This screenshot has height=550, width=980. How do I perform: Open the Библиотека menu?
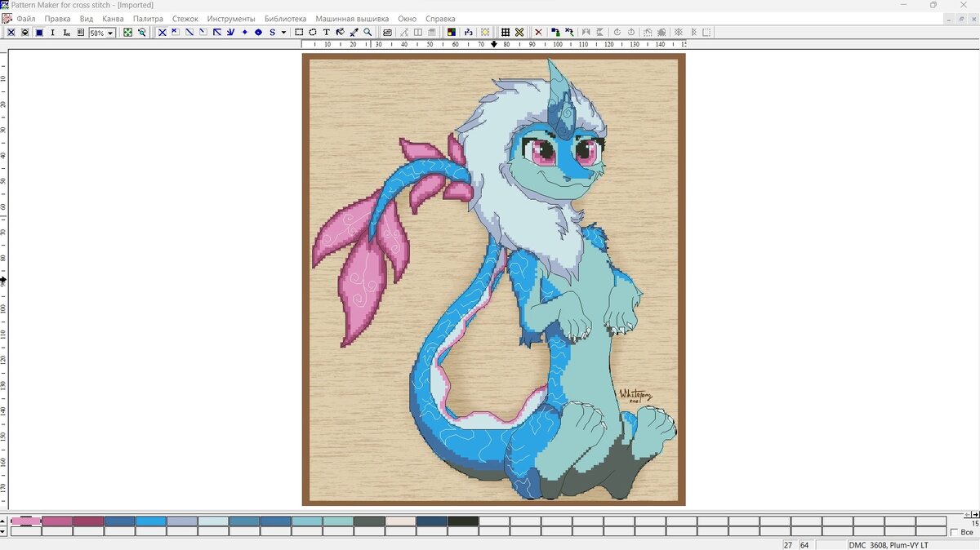[x=285, y=18]
